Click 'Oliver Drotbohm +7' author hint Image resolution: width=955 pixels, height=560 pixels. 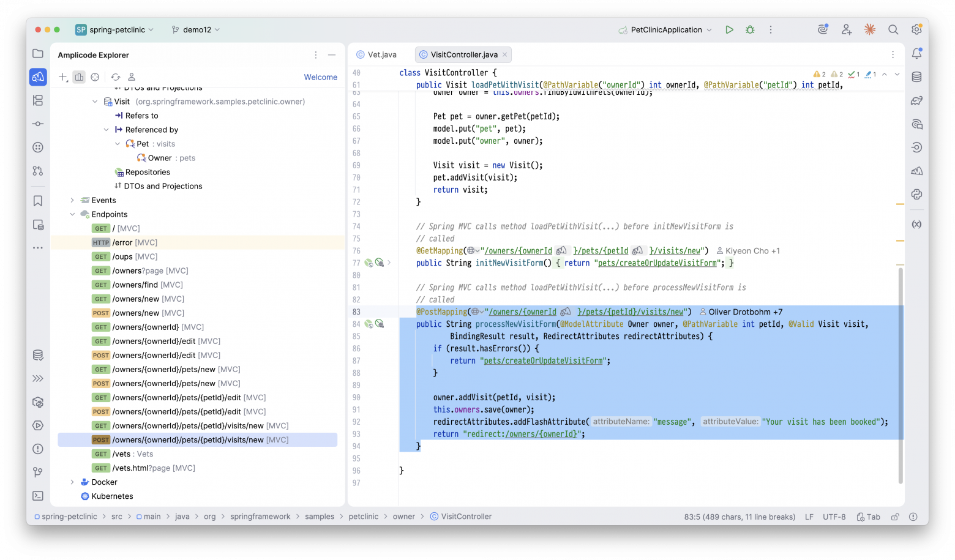pos(741,312)
